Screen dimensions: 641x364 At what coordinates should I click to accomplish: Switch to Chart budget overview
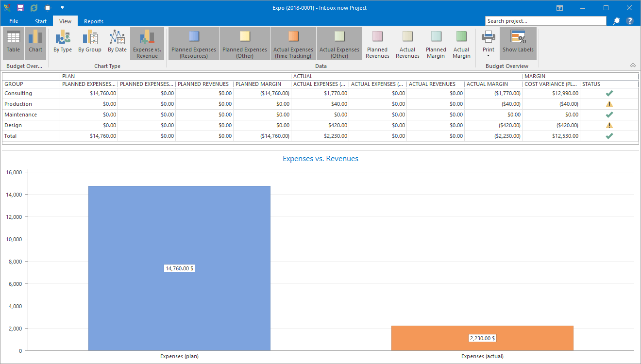[x=35, y=43]
